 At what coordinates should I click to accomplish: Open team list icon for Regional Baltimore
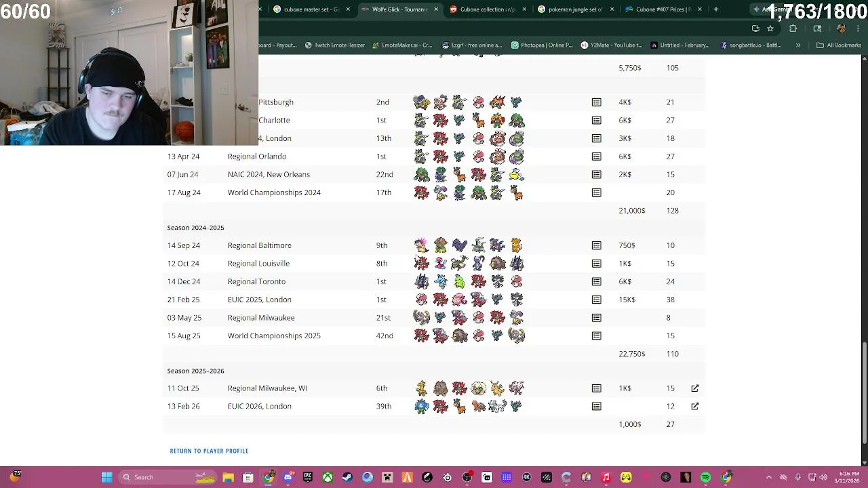pos(596,245)
